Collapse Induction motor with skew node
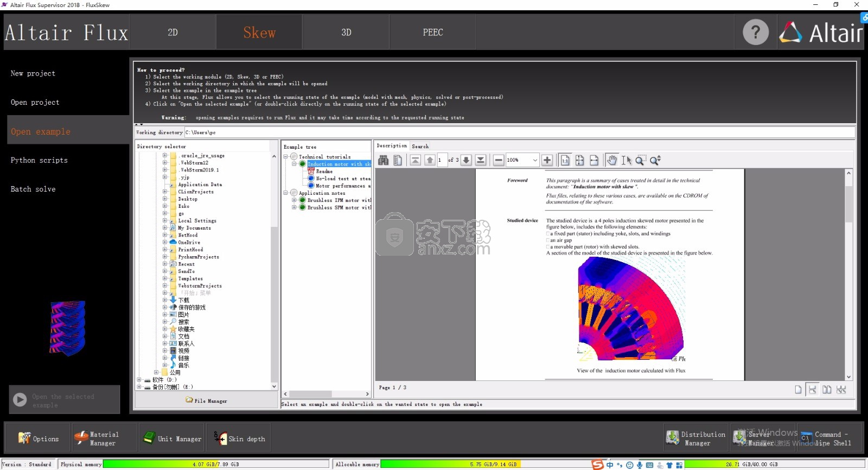Viewport: 868px width, 470px height. coord(295,164)
